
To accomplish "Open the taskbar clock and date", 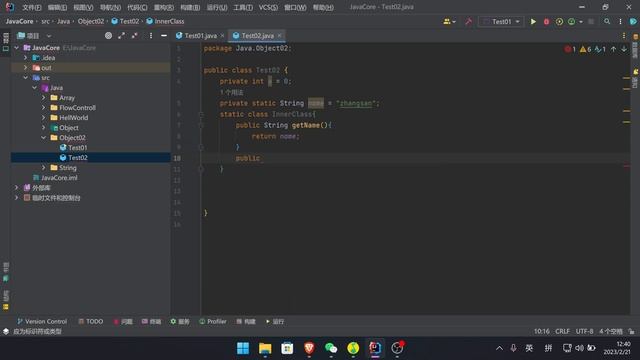I will tap(617, 348).
